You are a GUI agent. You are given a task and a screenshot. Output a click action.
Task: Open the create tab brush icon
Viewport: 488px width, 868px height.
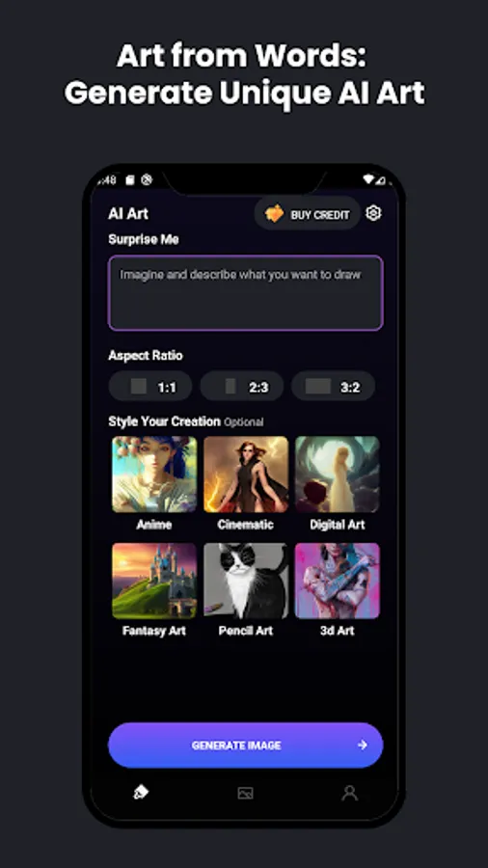click(141, 793)
